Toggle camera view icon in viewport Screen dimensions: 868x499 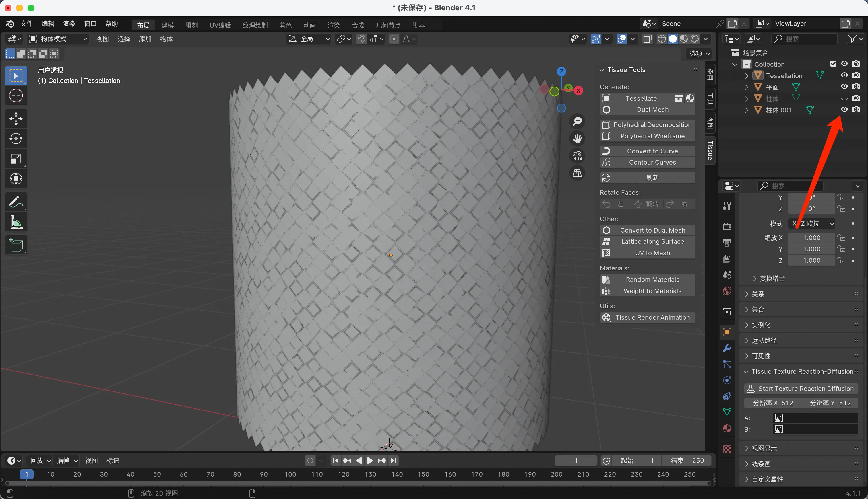577,156
